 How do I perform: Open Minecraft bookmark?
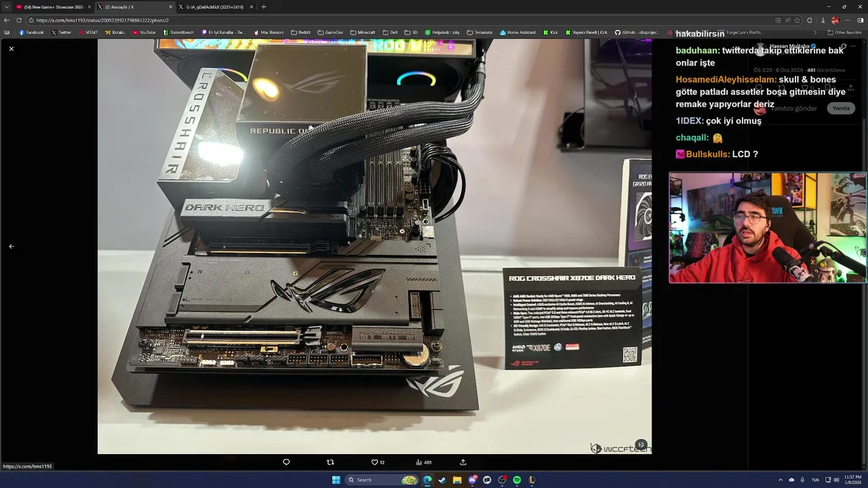(x=363, y=33)
